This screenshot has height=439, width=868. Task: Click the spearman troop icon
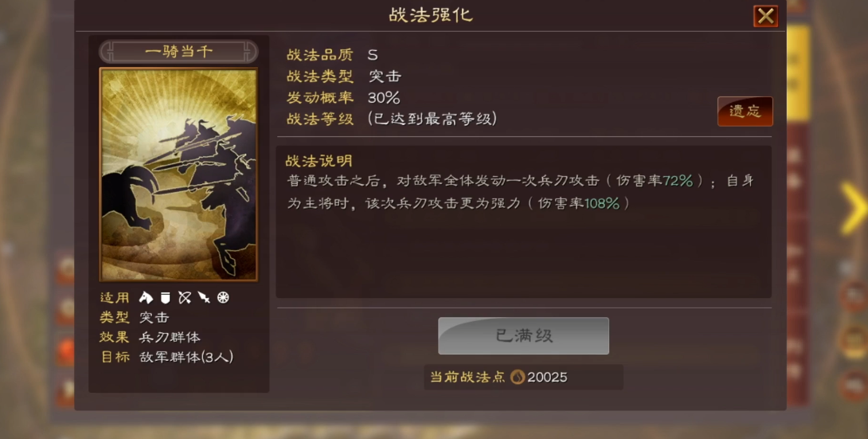[x=204, y=298]
